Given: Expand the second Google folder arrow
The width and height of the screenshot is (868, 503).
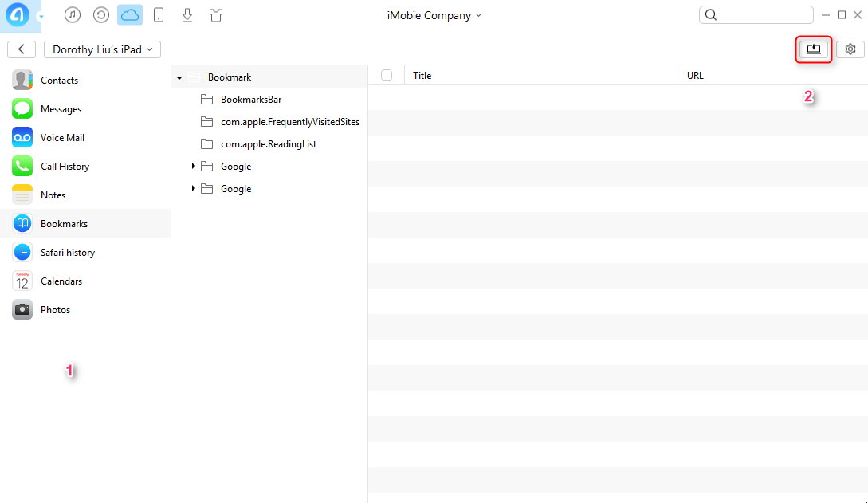Looking at the screenshot, I should [193, 188].
